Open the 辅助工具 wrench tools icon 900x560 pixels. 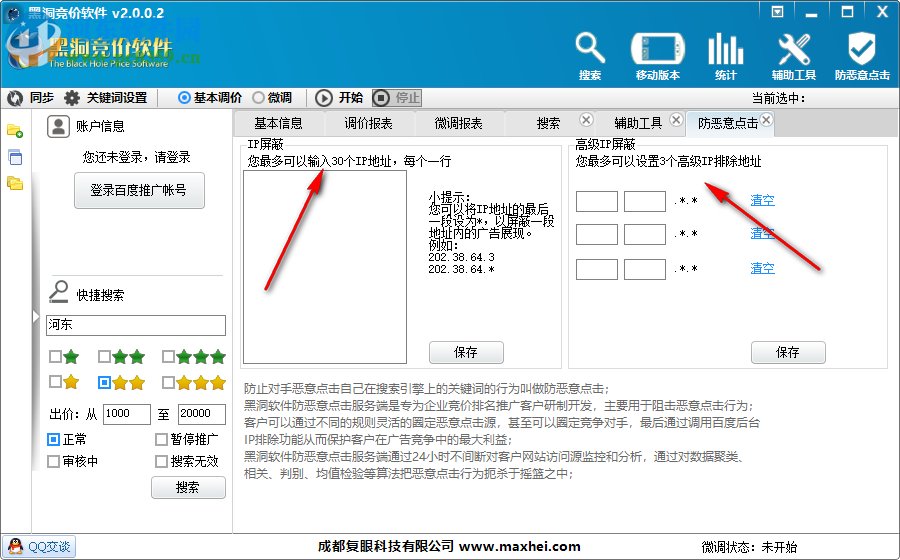794,56
